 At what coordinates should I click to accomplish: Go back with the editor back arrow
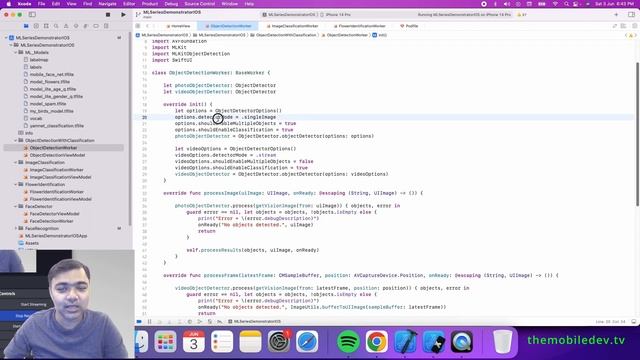(x=147, y=26)
